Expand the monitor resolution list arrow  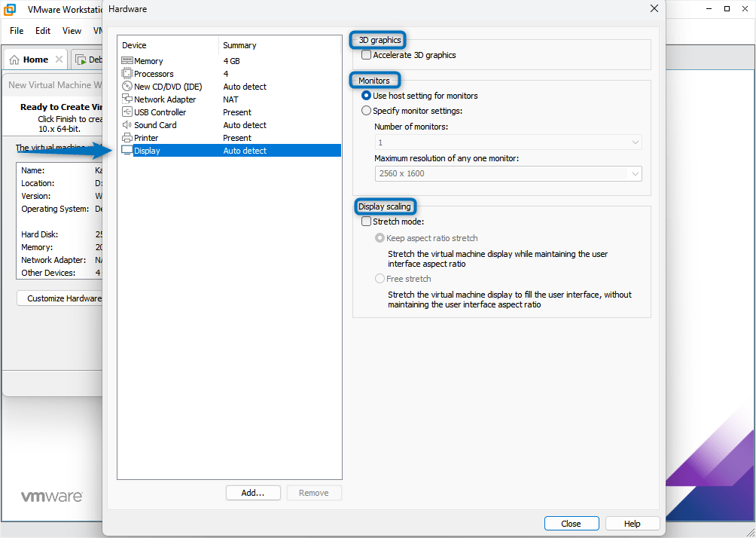637,173
